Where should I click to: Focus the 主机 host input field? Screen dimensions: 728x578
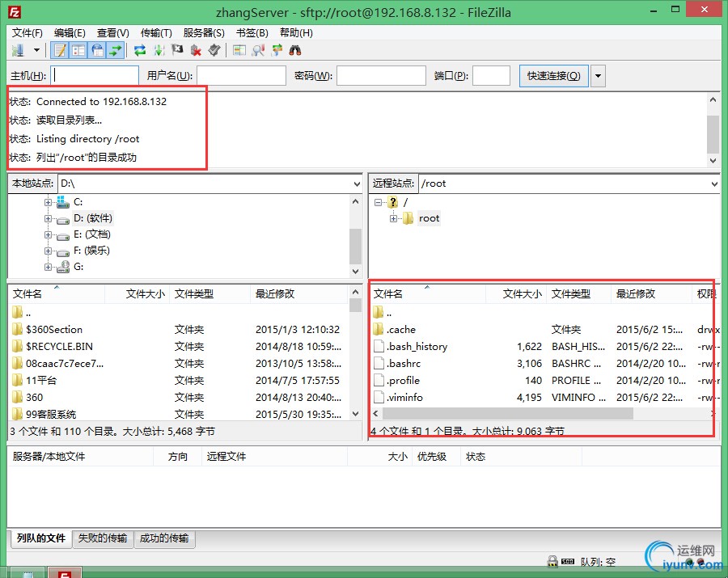tap(95, 76)
